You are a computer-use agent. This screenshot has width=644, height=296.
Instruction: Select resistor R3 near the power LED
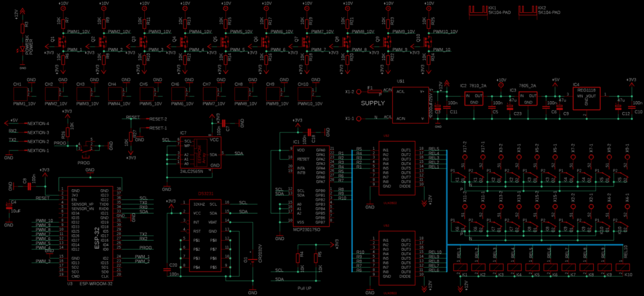tap(23, 28)
